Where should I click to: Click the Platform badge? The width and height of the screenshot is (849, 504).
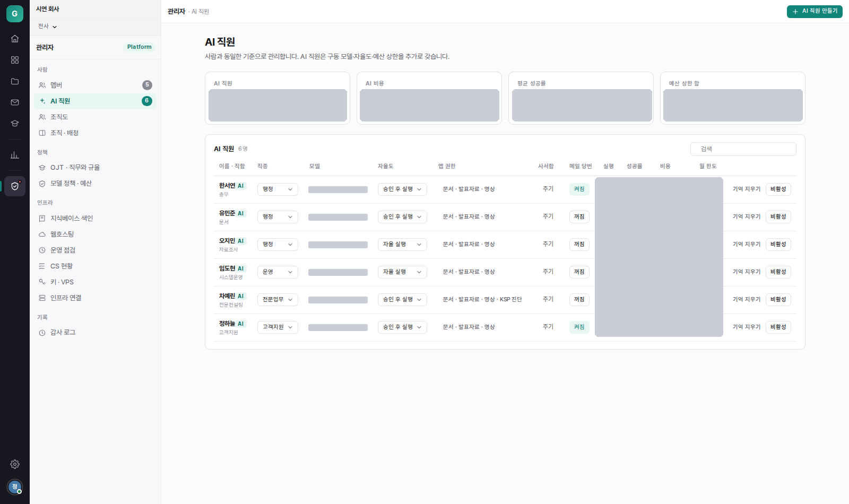140,47
